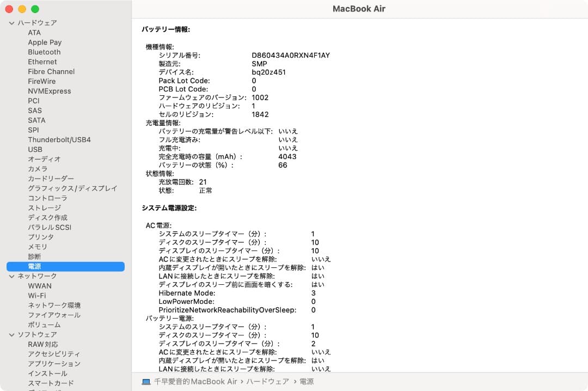
Task: Select FireWire in the sidebar
Action: [41, 82]
